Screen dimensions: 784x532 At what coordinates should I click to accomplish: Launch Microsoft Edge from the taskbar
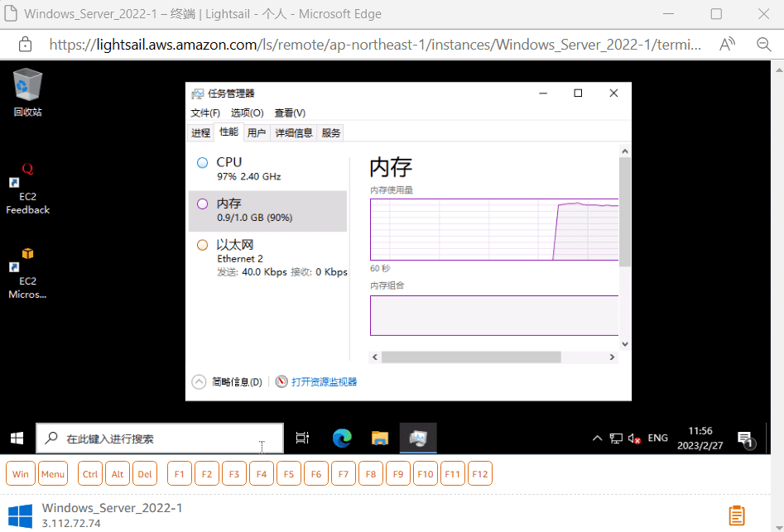[x=342, y=438]
